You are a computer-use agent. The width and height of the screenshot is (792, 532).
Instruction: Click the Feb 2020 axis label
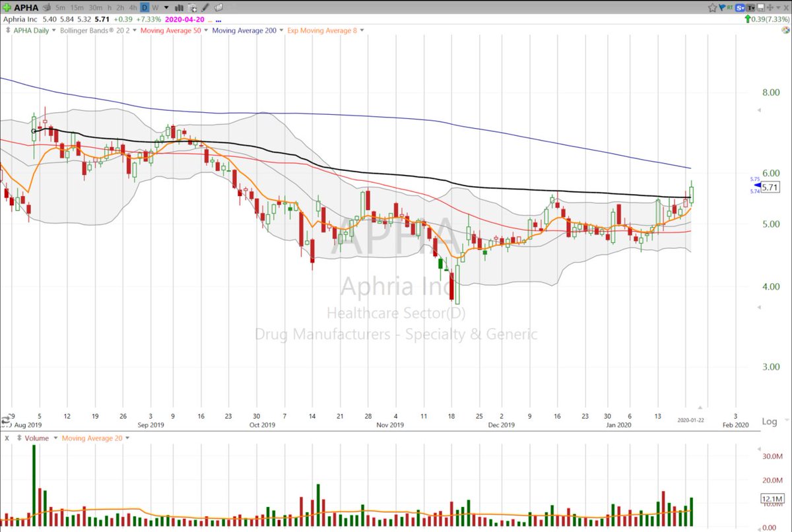[x=736, y=425]
